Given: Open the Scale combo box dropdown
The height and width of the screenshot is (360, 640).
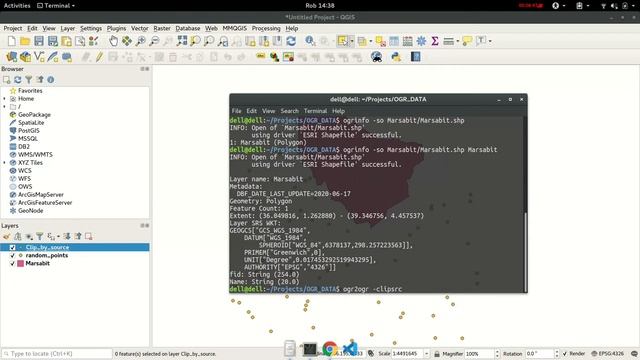Looking at the screenshot, I should point(427,353).
